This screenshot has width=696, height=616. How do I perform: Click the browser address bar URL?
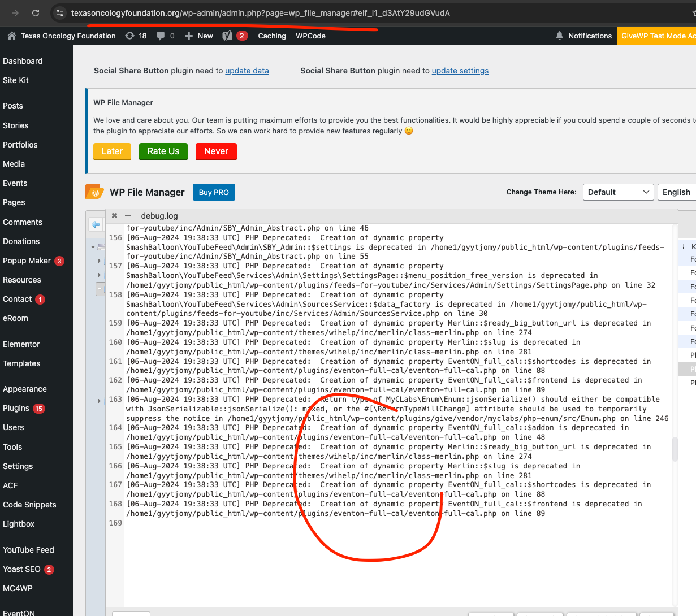point(260,13)
